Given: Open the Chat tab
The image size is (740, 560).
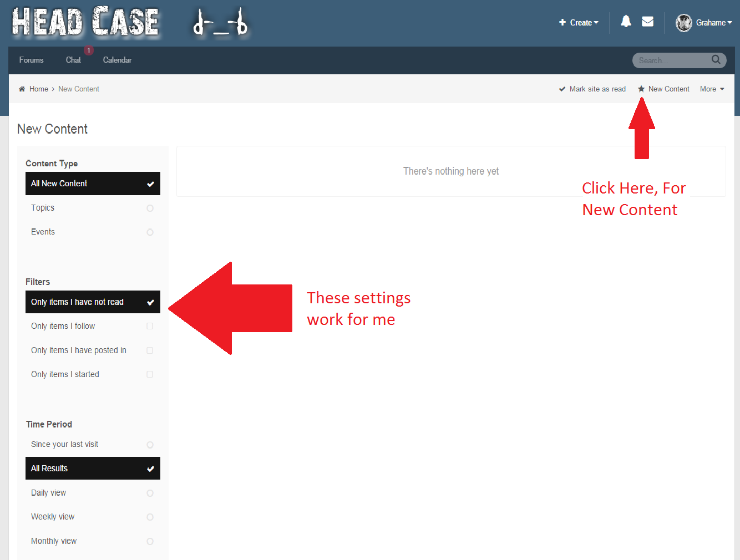Looking at the screenshot, I should point(73,60).
